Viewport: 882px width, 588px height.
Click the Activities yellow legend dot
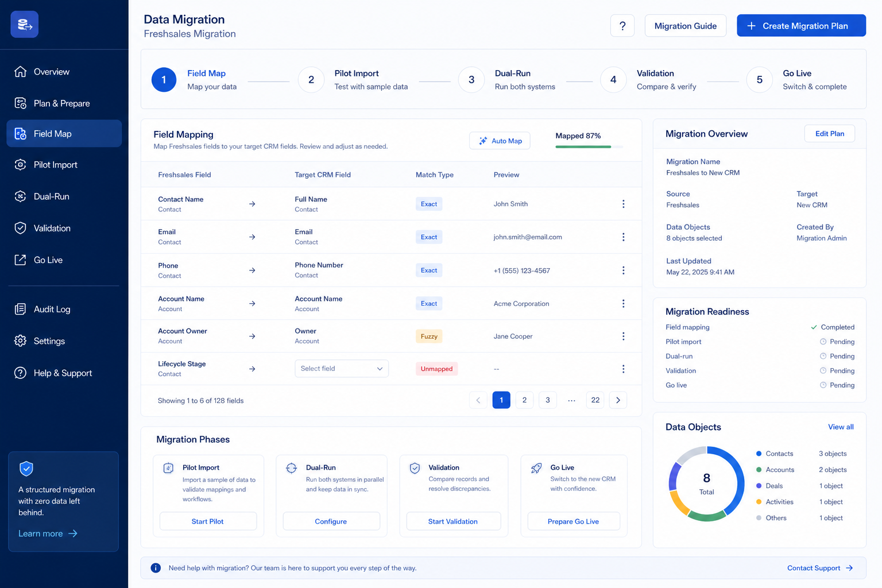pyautogui.click(x=759, y=502)
